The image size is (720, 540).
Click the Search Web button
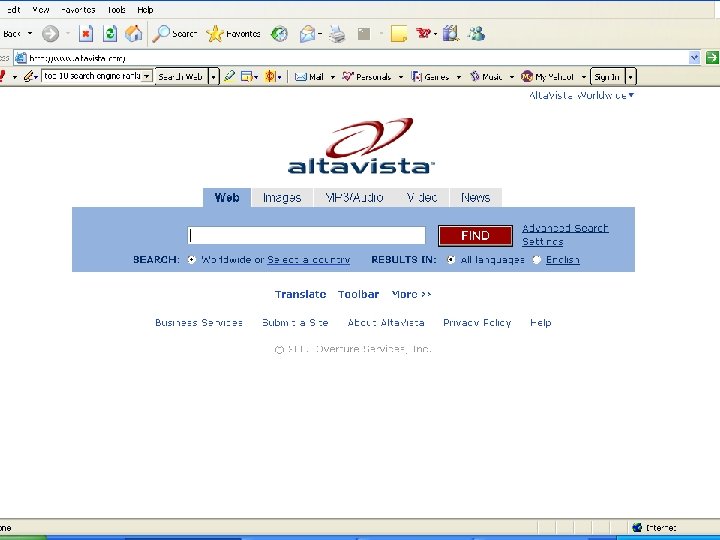[x=181, y=77]
